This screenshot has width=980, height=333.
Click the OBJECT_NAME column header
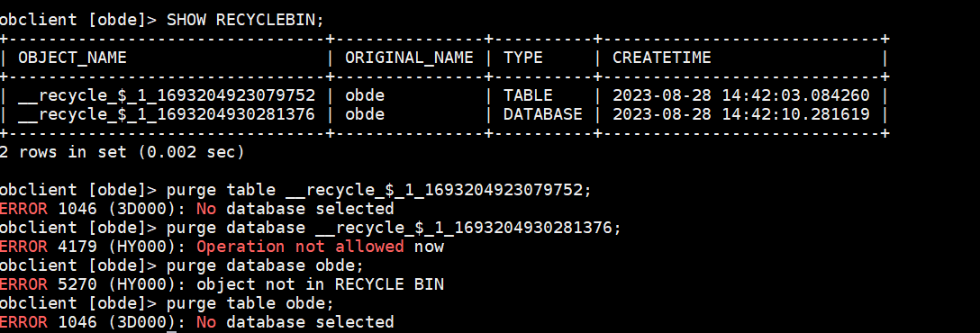[x=72, y=58]
